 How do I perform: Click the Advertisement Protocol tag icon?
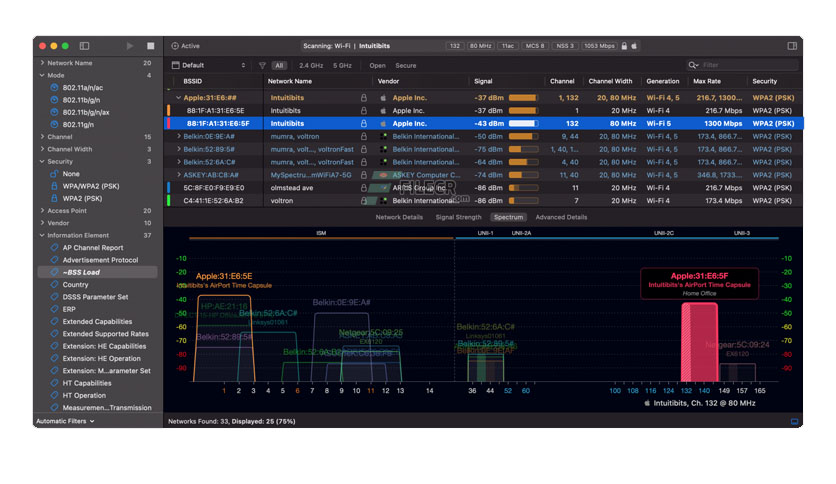(x=54, y=260)
